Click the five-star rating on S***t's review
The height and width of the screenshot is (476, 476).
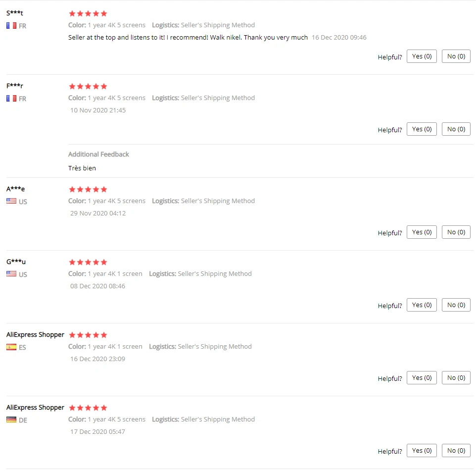tap(88, 13)
